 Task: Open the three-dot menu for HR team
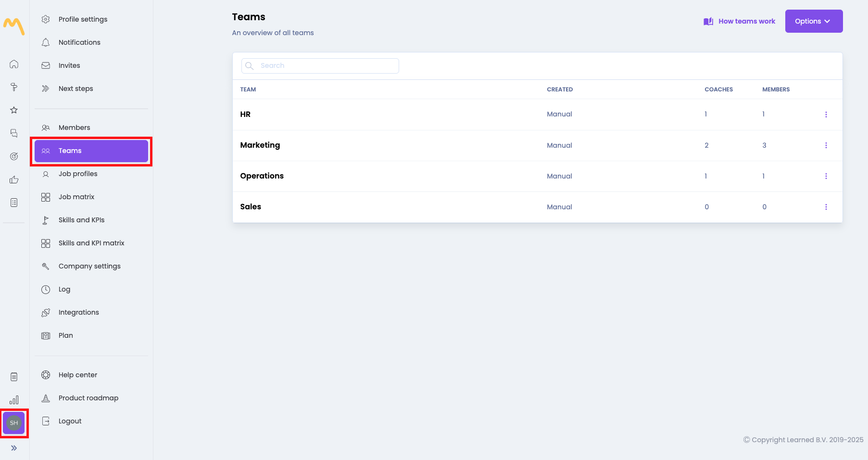tap(826, 115)
